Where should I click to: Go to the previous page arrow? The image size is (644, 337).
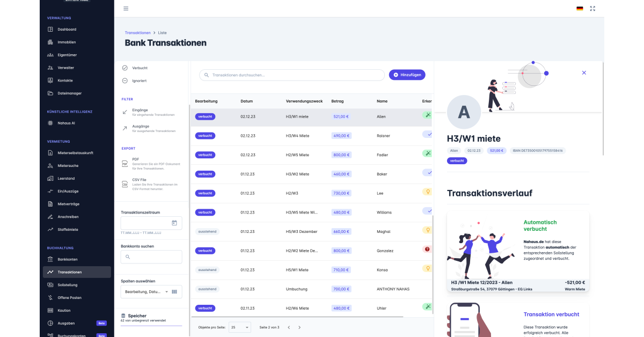pyautogui.click(x=288, y=327)
